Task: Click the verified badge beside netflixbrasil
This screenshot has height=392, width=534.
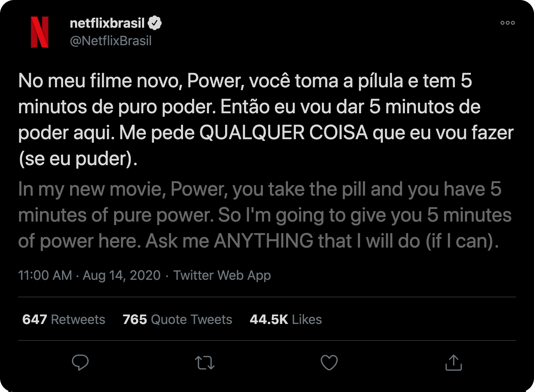Action: click(x=155, y=23)
